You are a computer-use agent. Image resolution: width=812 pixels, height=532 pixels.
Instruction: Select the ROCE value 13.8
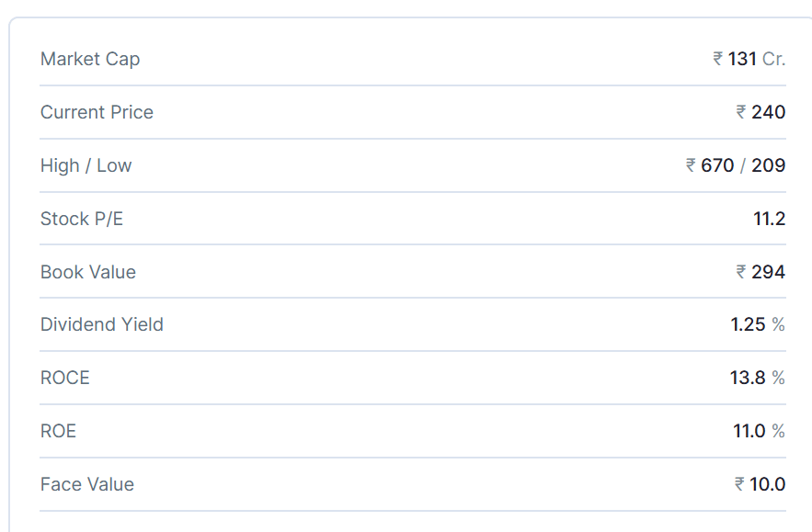pyautogui.click(x=748, y=378)
